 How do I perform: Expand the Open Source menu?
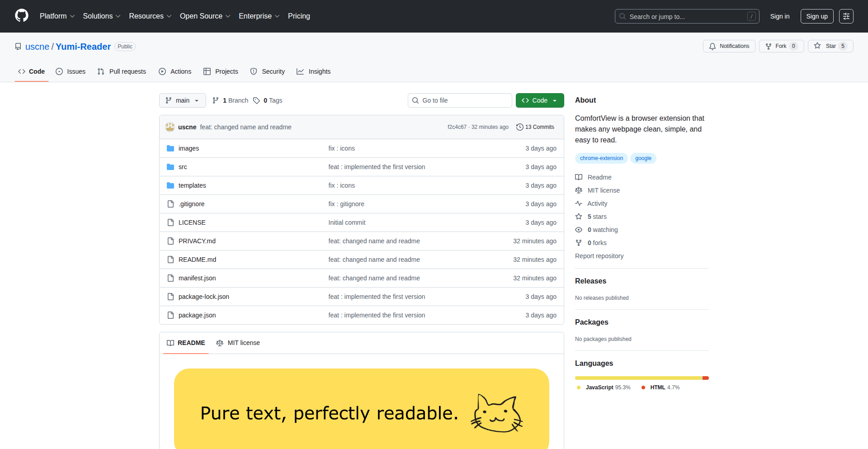click(205, 16)
